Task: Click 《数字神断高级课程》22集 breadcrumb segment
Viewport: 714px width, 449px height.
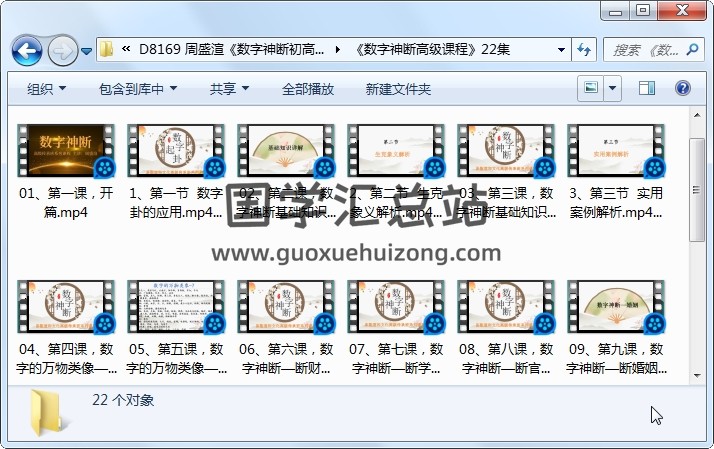Action: [x=430, y=49]
